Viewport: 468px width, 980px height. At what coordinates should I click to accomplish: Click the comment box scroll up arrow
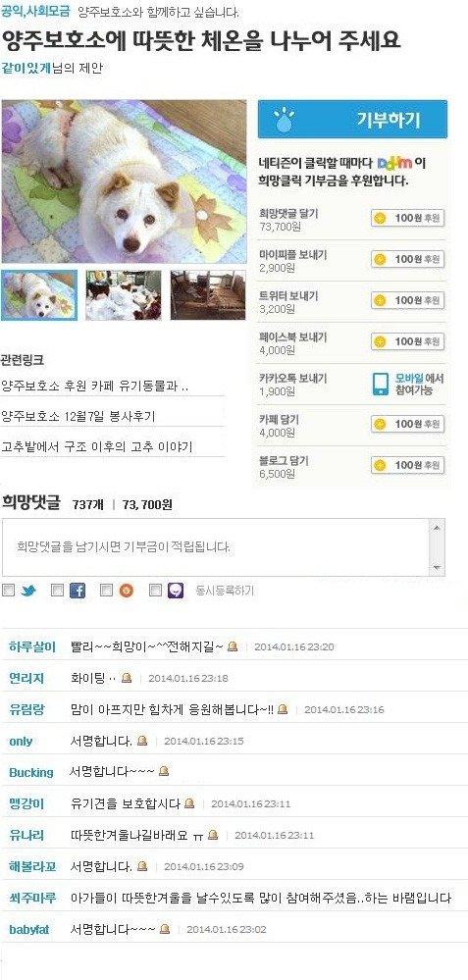pos(438,527)
